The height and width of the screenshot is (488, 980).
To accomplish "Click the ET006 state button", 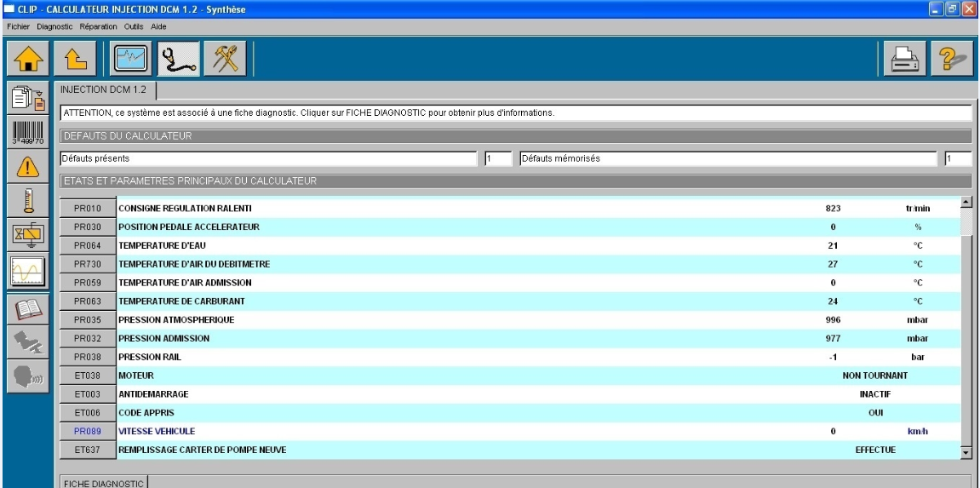I will click(88, 413).
